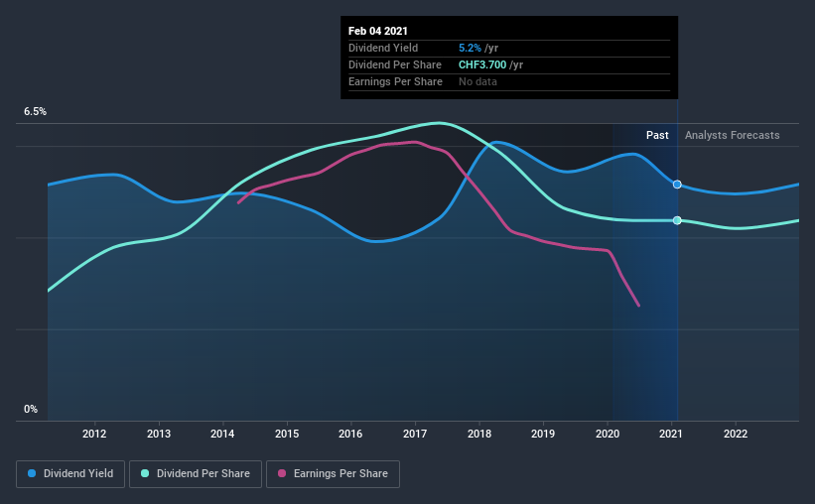Click the 2019 x-axis label
Viewport: 815px width, 504px height.
543,434
